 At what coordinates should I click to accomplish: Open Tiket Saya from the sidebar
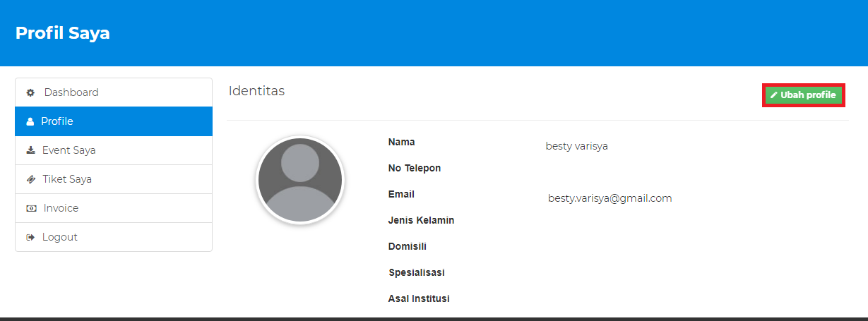tap(67, 179)
